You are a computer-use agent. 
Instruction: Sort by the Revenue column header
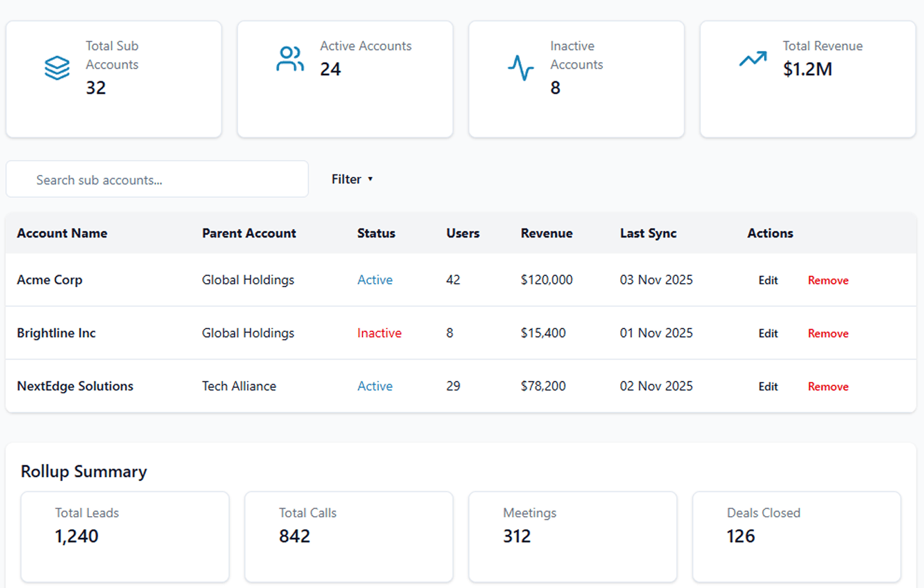546,234
